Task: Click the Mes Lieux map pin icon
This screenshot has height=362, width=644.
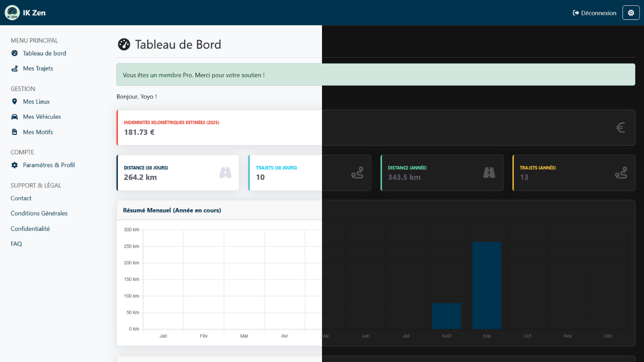Action: [15, 101]
